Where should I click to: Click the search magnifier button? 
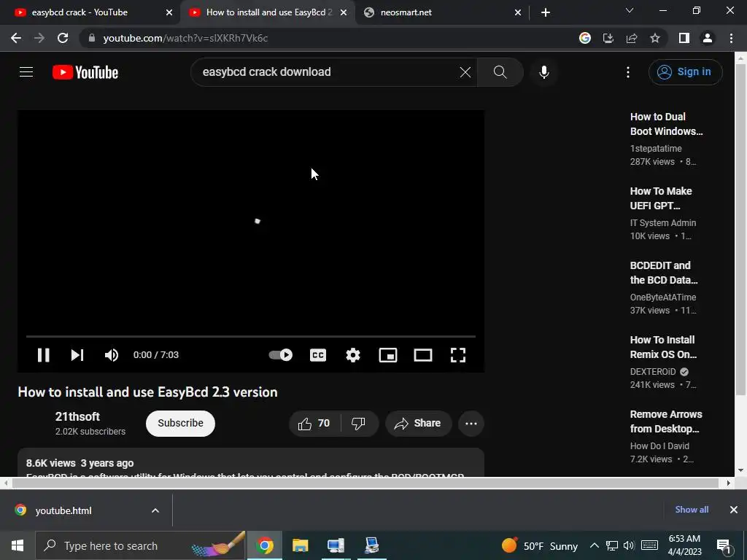500,72
